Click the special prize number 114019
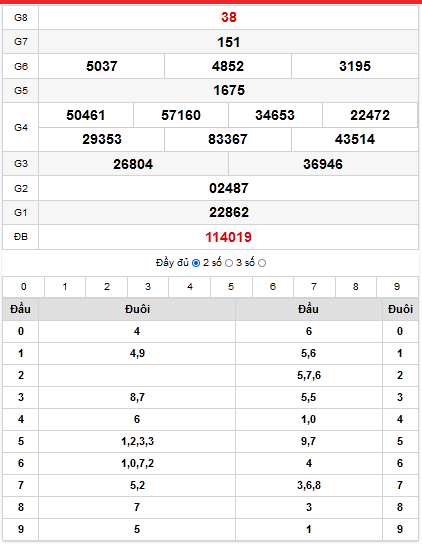Screen dimensions: 422x548 coord(228,237)
